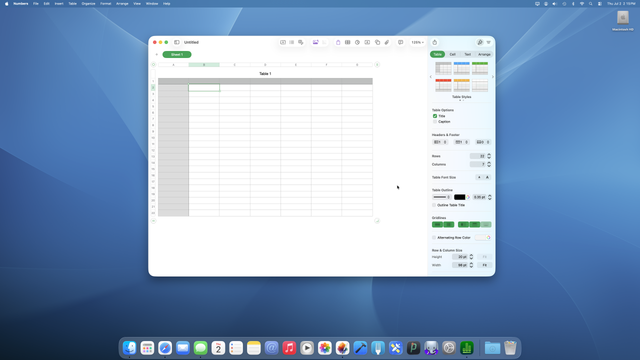The width and height of the screenshot is (640, 360).
Task: Switch to the Cell tab
Action: coord(453,54)
